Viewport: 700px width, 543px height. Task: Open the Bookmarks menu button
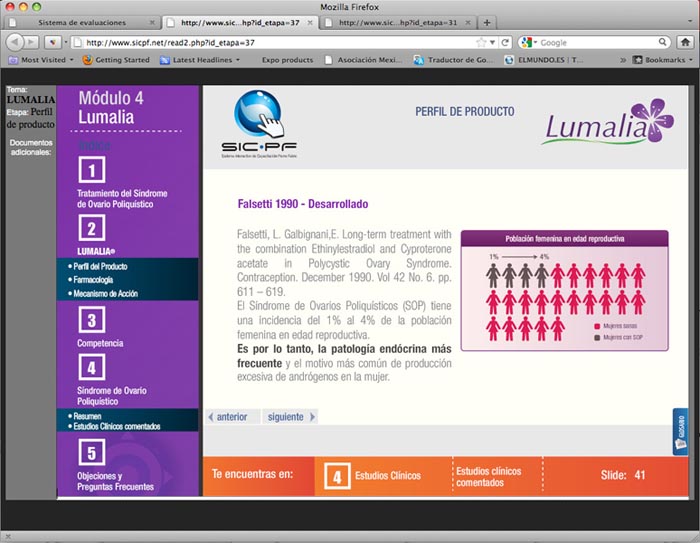[663, 60]
